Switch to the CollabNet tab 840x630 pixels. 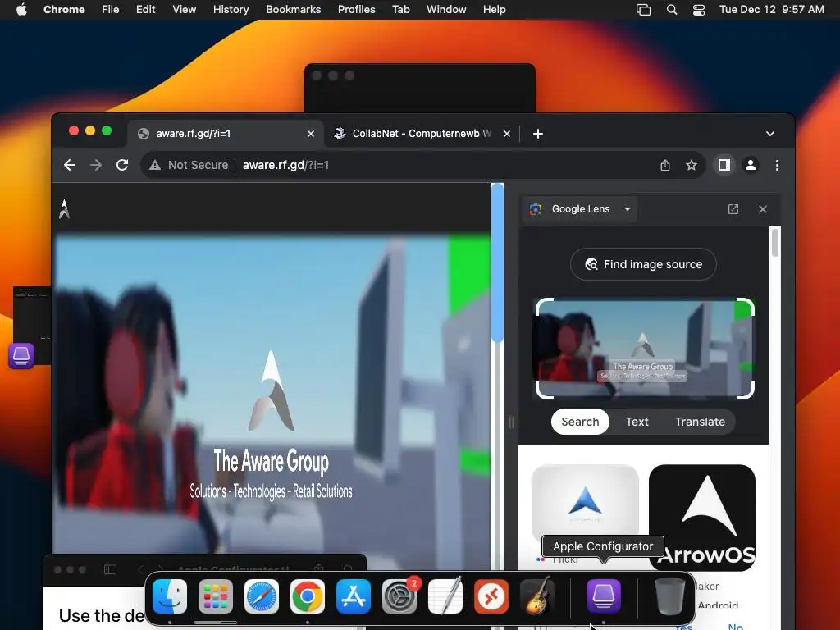pyautogui.click(x=421, y=134)
